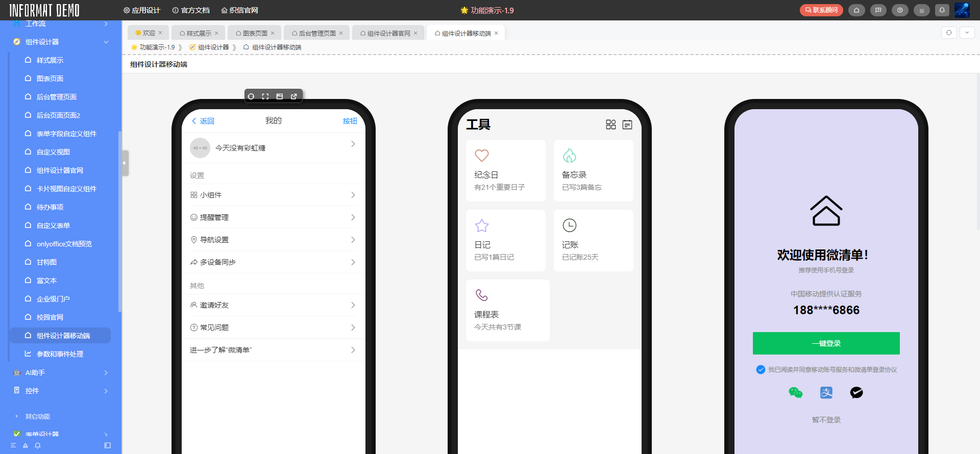Open the 常见问题 row
The height and width of the screenshot is (454, 980).
click(274, 327)
